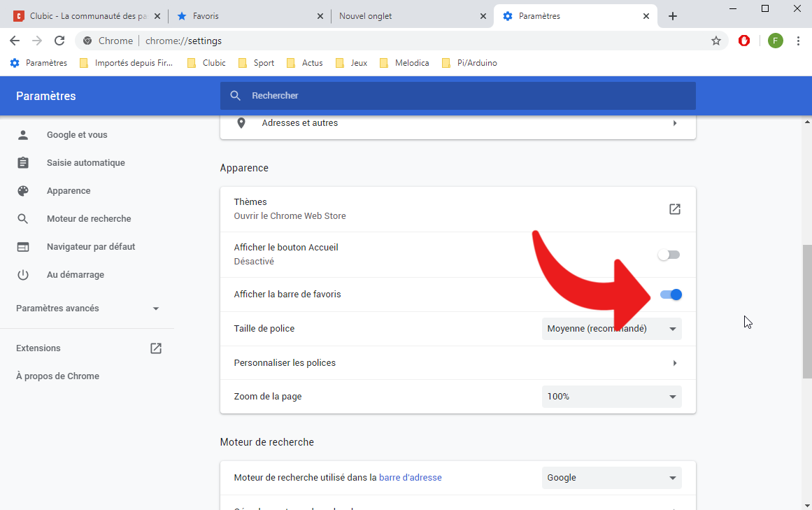Open the search engine Google dropdown

(x=611, y=478)
